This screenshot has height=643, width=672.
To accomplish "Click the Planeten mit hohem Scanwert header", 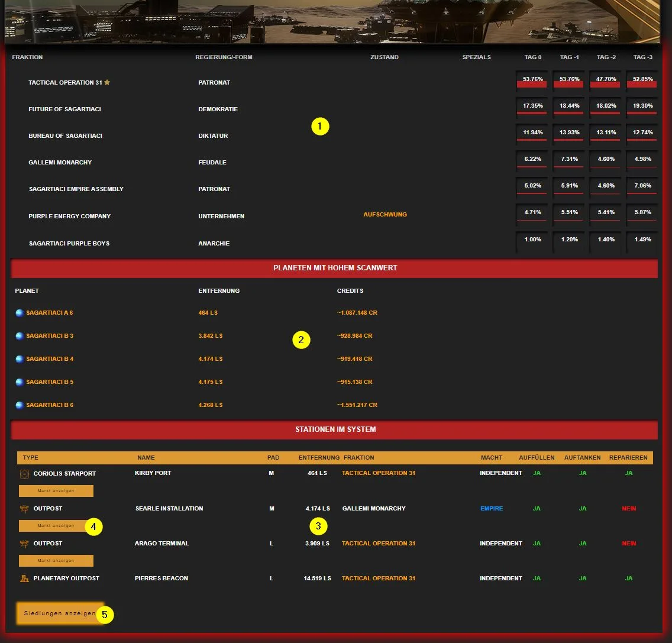I will (335, 268).
